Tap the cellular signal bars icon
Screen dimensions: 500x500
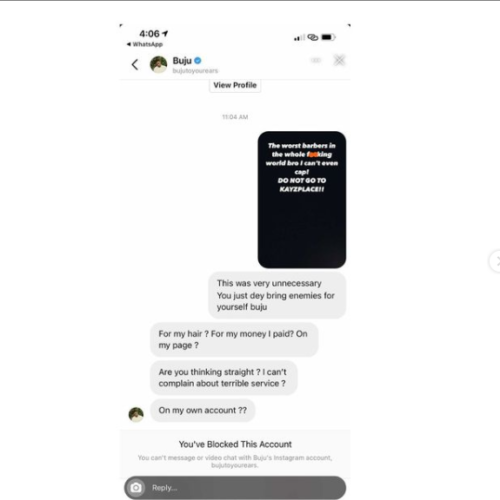(x=299, y=38)
